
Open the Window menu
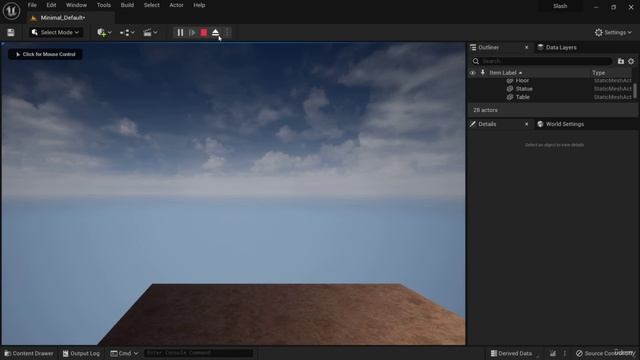tap(76, 5)
